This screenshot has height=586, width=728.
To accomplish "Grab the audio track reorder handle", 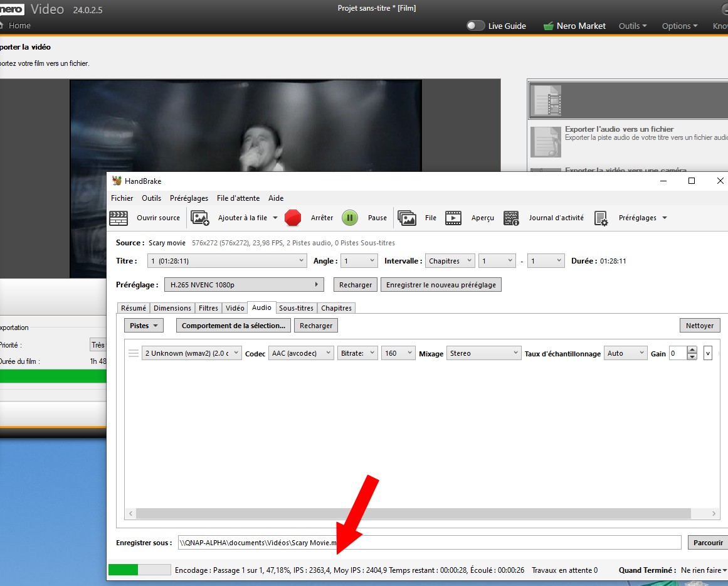I will 133,353.
